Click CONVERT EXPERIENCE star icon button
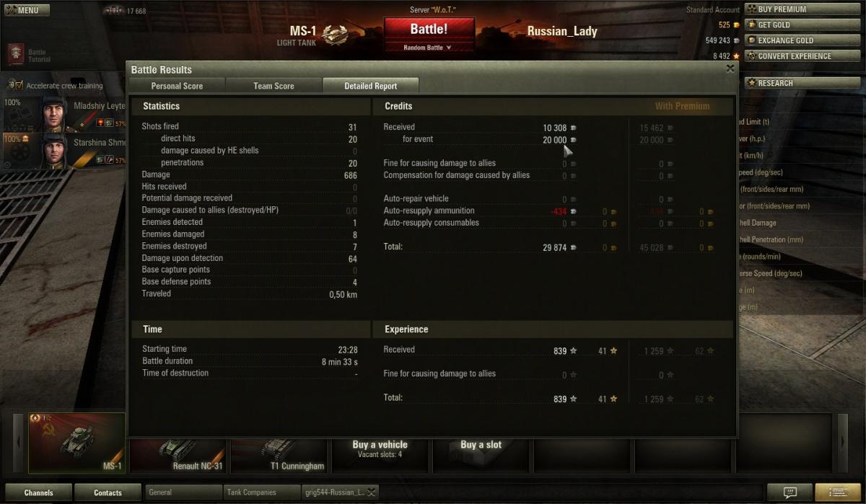This screenshot has width=866, height=504. point(751,56)
